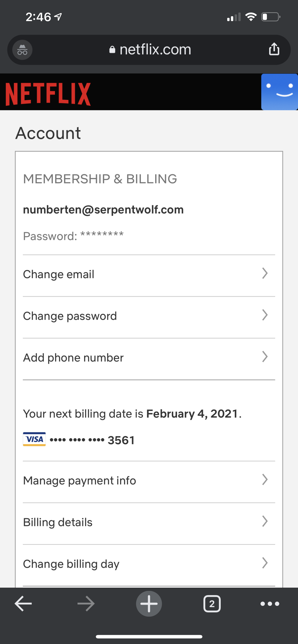Tap the Change password label
This screenshot has height=644, width=298.
[70, 316]
